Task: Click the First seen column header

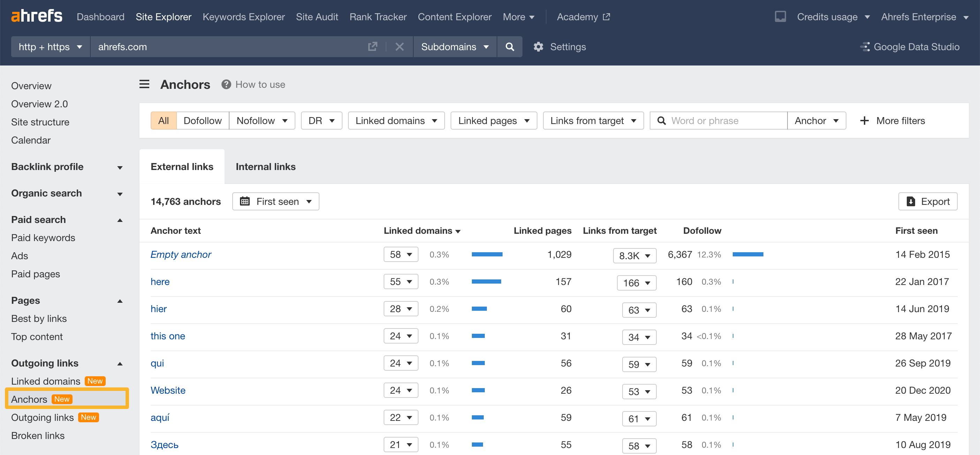Action: (916, 231)
